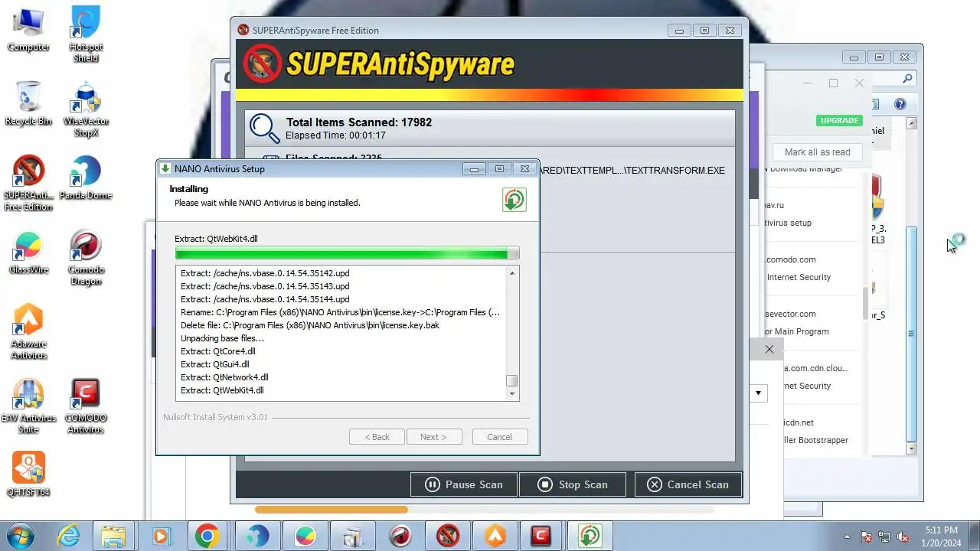Click 'Unpacking base files...' log line
980x551 pixels.
point(222,338)
